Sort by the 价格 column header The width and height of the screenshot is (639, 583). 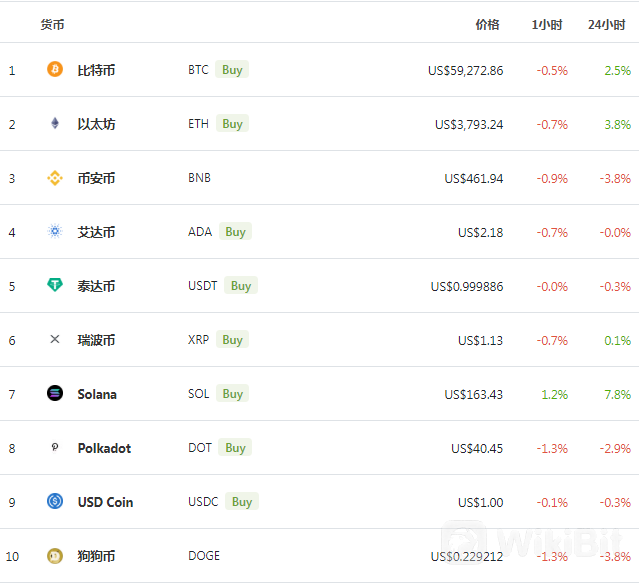[487, 25]
